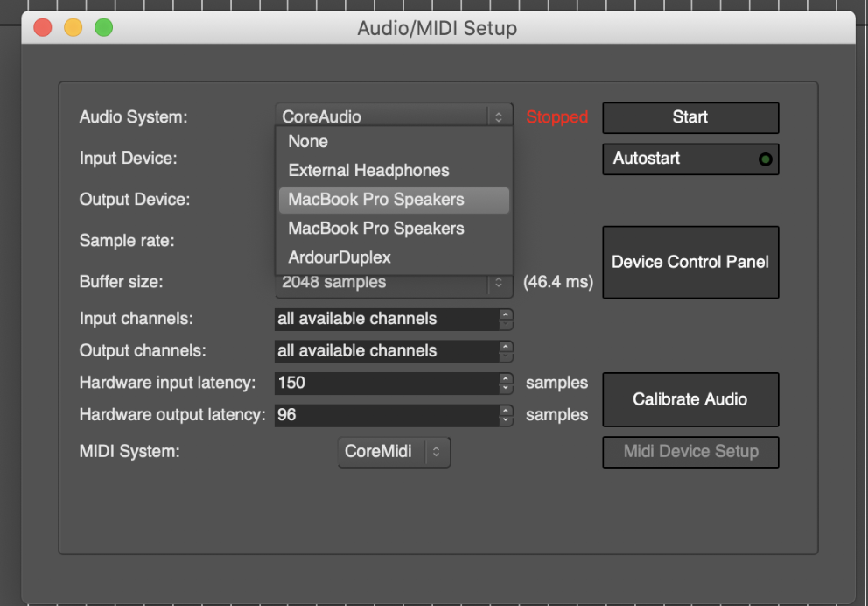Expand the Buffer size 2048 samples dropdown
Screen dimensions: 868x606
point(393,283)
